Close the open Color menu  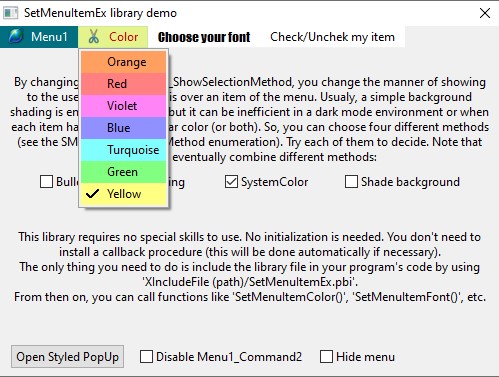[113, 37]
